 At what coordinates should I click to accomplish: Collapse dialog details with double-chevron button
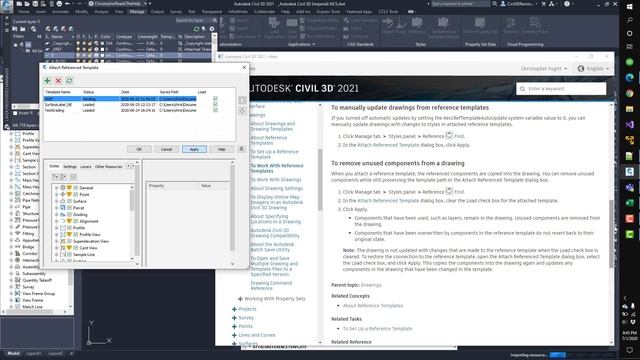241,149
